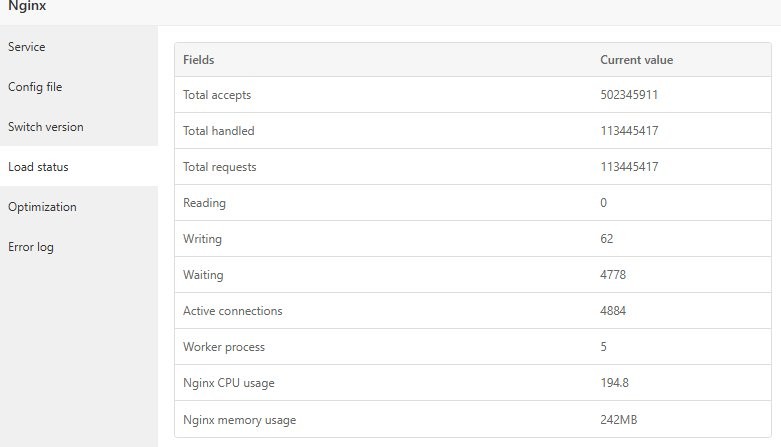Click the Load status tab
Image resolution: width=781 pixels, height=447 pixels.
pyautogui.click(x=38, y=167)
